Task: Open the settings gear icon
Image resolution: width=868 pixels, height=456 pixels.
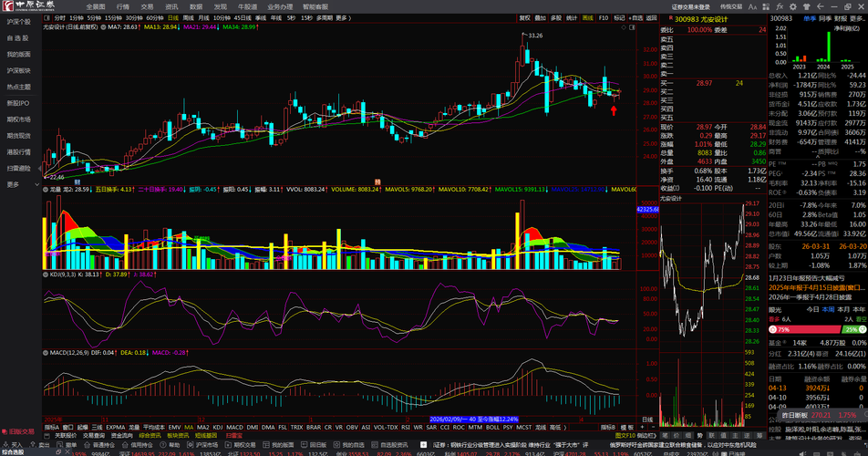Action: click(x=792, y=6)
